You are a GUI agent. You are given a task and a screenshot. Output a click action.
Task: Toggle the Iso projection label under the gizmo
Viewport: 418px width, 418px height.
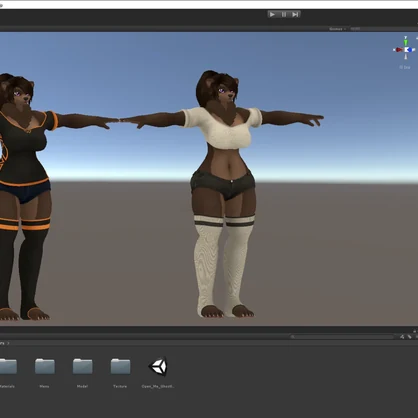tap(405, 67)
